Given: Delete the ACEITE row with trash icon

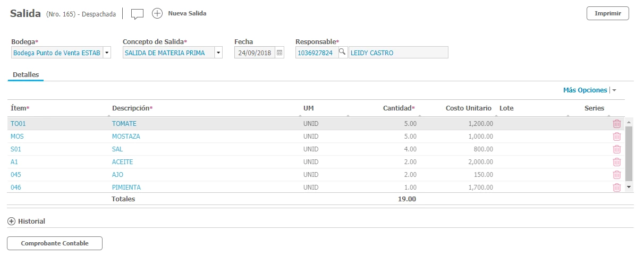Looking at the screenshot, I should click(x=616, y=162).
